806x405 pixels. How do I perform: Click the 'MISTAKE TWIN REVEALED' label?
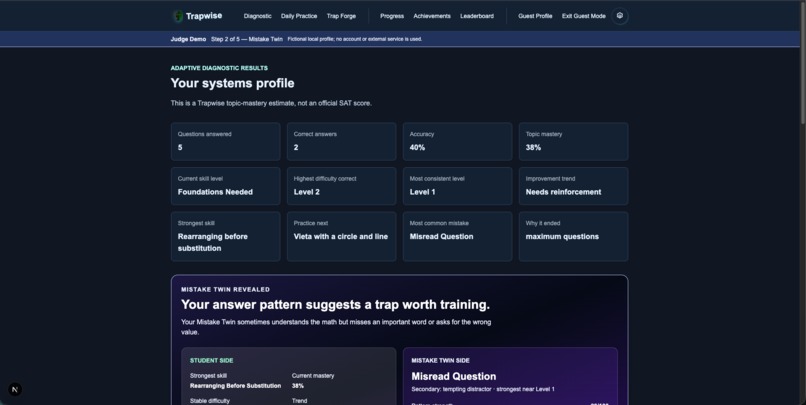(x=225, y=289)
